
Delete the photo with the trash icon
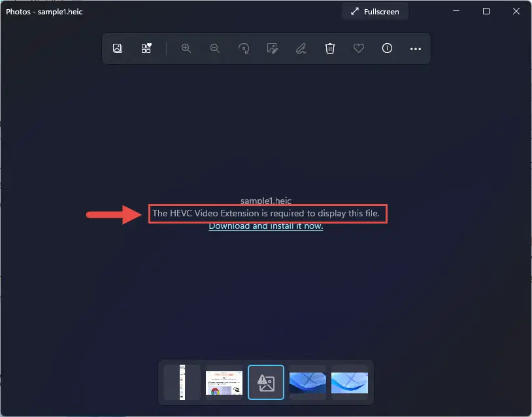point(330,48)
